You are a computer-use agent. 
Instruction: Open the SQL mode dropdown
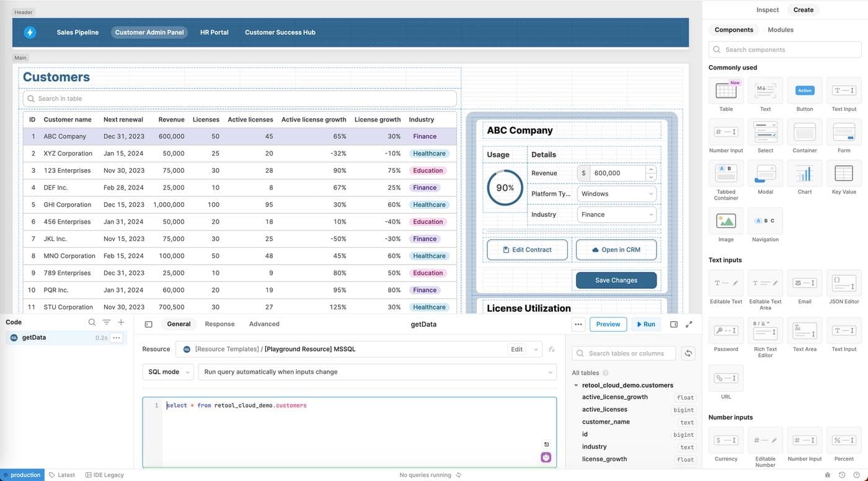pyautogui.click(x=167, y=372)
